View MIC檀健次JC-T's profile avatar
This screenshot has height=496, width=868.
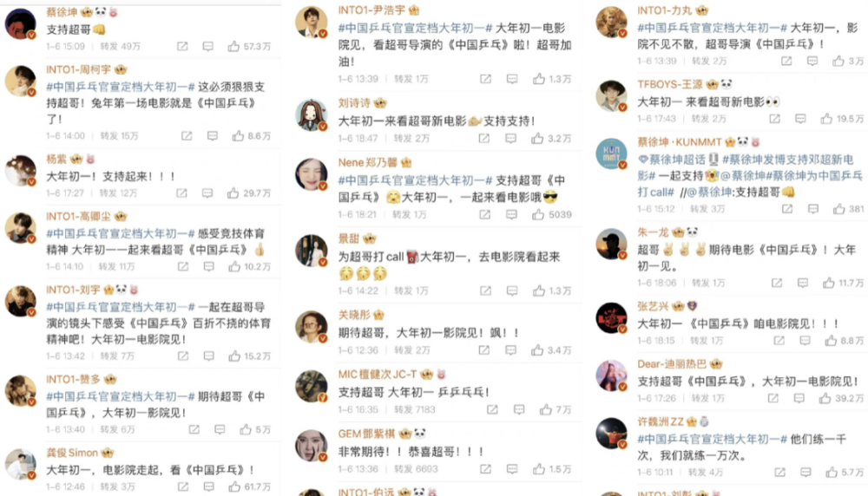[x=311, y=386]
